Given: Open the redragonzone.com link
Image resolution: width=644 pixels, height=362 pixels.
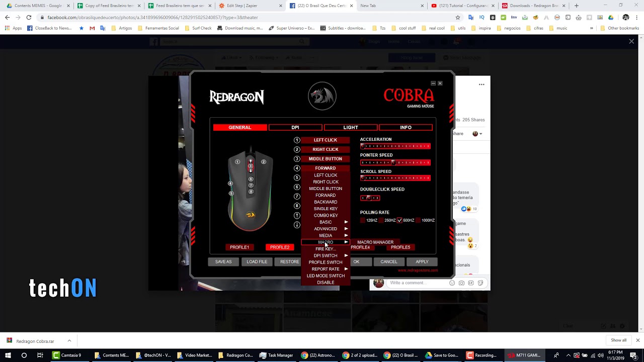Looking at the screenshot, I should click(418, 270).
